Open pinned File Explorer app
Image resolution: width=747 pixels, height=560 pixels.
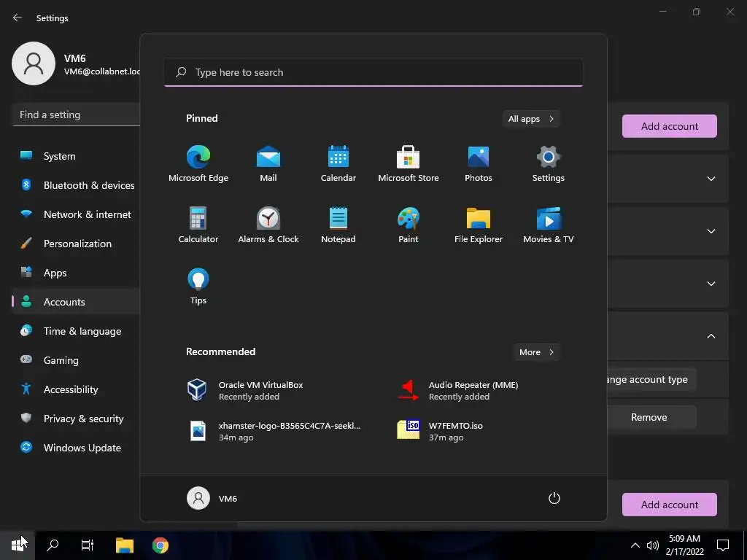479,225
